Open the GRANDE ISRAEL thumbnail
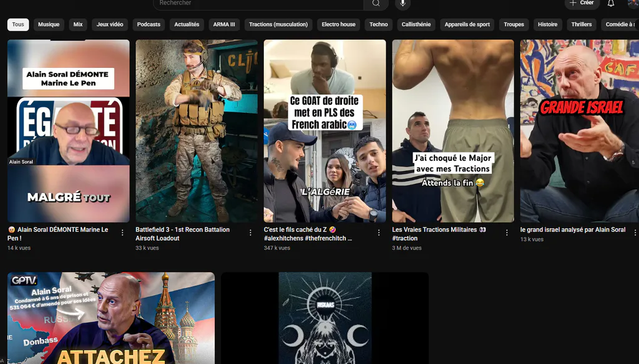This screenshot has width=639, height=364. (580, 131)
